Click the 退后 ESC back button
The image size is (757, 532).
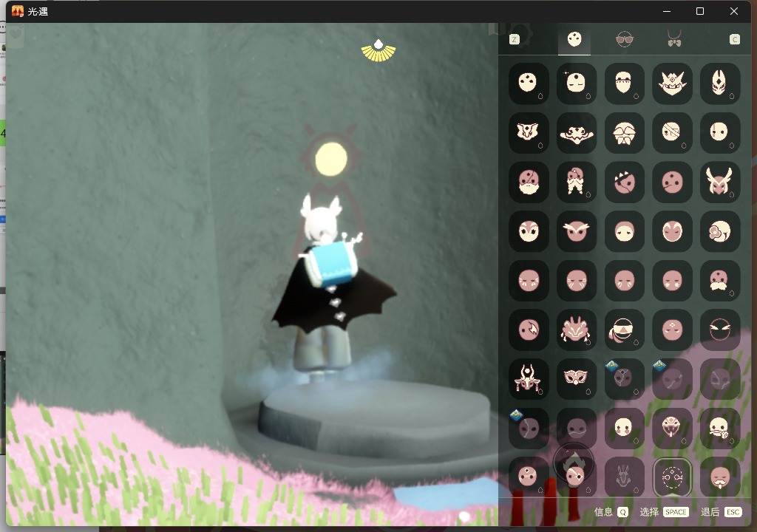721,512
